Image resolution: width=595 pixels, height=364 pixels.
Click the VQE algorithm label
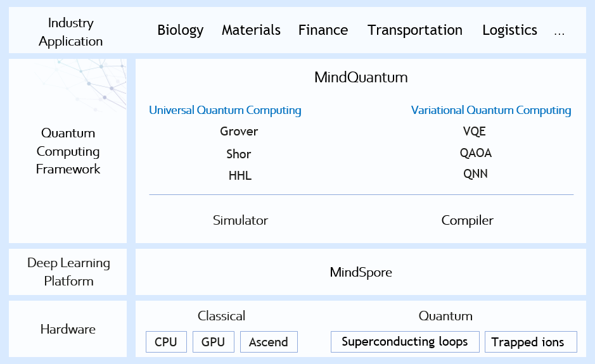(475, 132)
